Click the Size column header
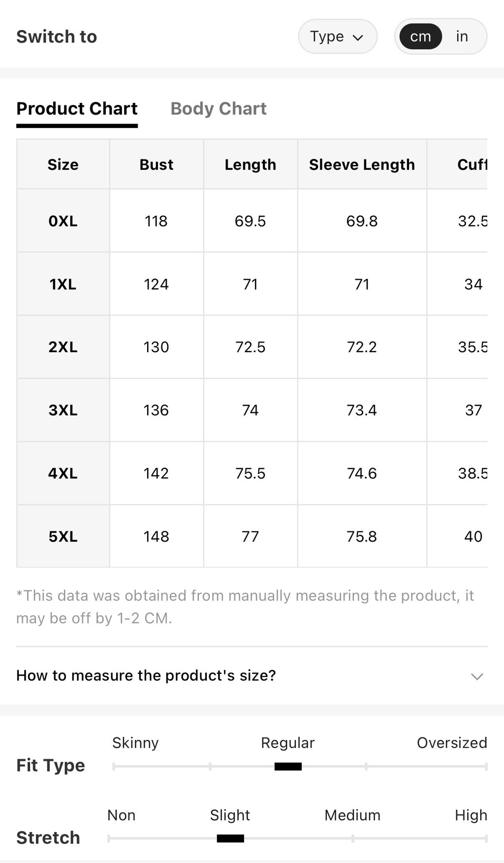The width and height of the screenshot is (504, 863). pyautogui.click(x=63, y=165)
